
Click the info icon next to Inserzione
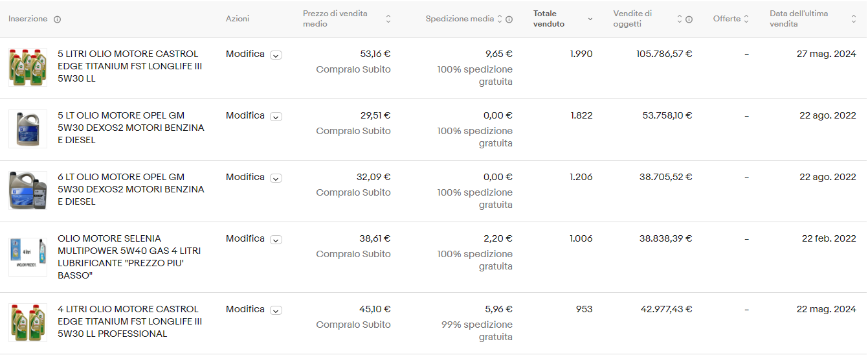pos(57,19)
